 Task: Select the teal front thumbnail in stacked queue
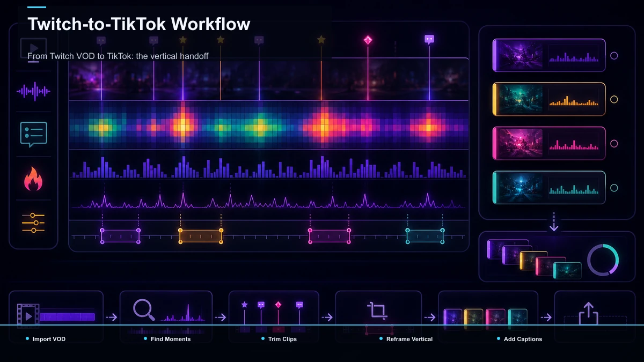tap(567, 270)
